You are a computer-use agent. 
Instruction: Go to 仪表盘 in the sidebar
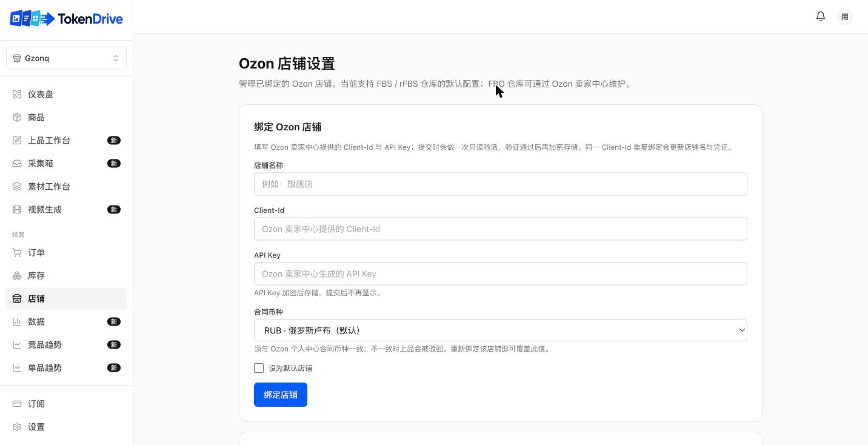[x=67, y=94]
